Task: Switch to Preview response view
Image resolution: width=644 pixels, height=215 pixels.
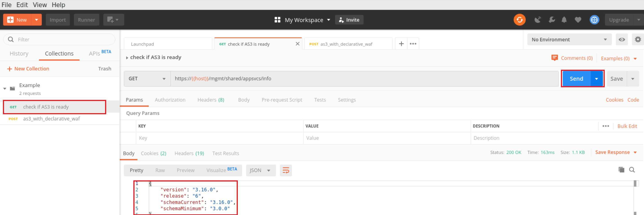Action: tap(185, 170)
